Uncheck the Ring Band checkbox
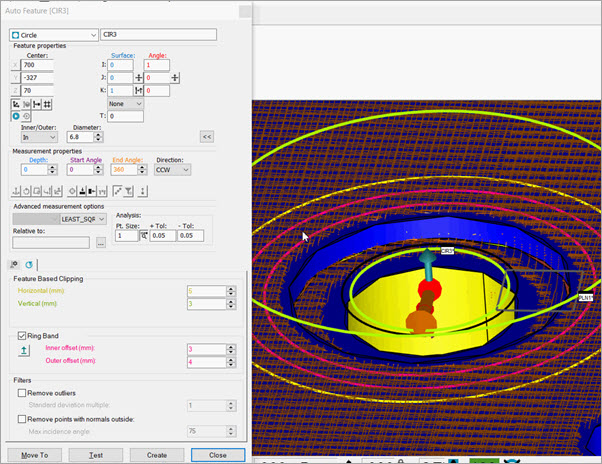Screen dimensions: 602x464 pos(21,336)
